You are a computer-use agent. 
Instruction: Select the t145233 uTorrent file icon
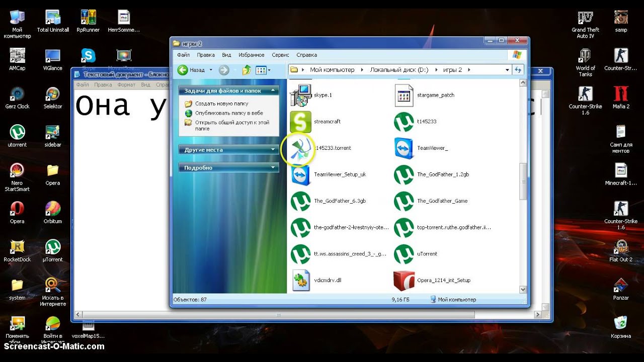tap(404, 122)
